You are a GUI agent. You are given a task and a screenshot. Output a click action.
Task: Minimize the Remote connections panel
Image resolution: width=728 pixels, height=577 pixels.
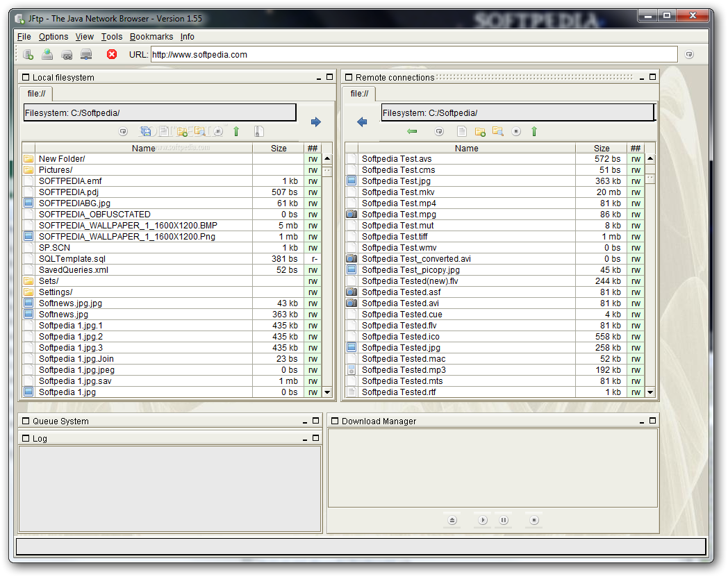click(642, 78)
